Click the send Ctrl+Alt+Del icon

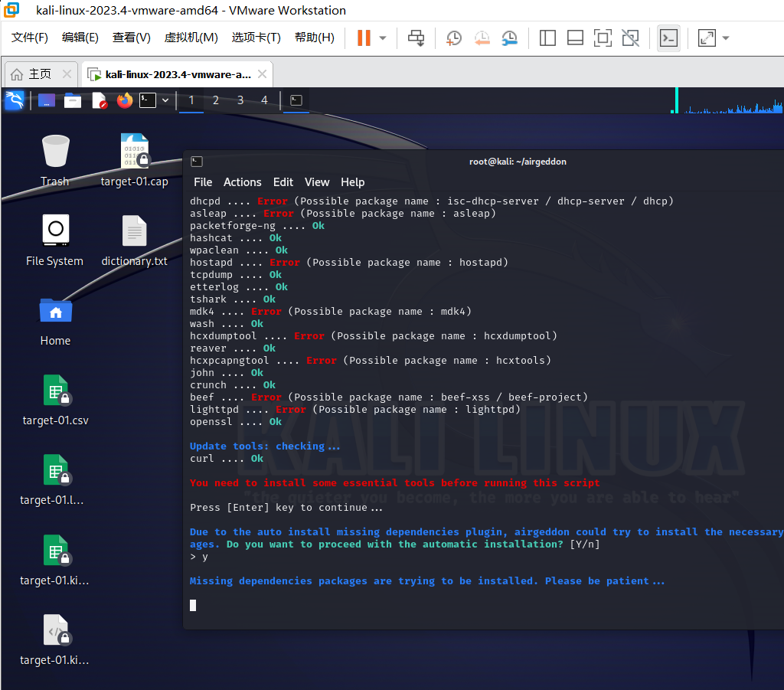point(416,38)
